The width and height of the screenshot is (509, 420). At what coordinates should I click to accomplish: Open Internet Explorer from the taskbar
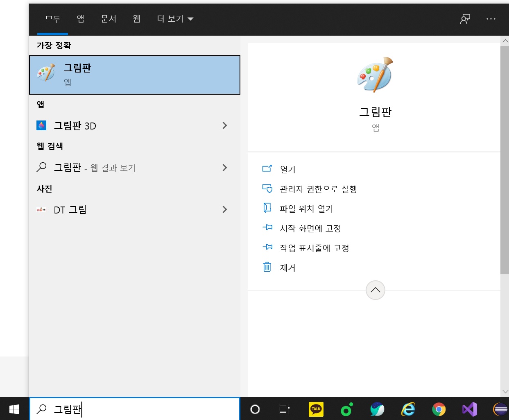408,409
